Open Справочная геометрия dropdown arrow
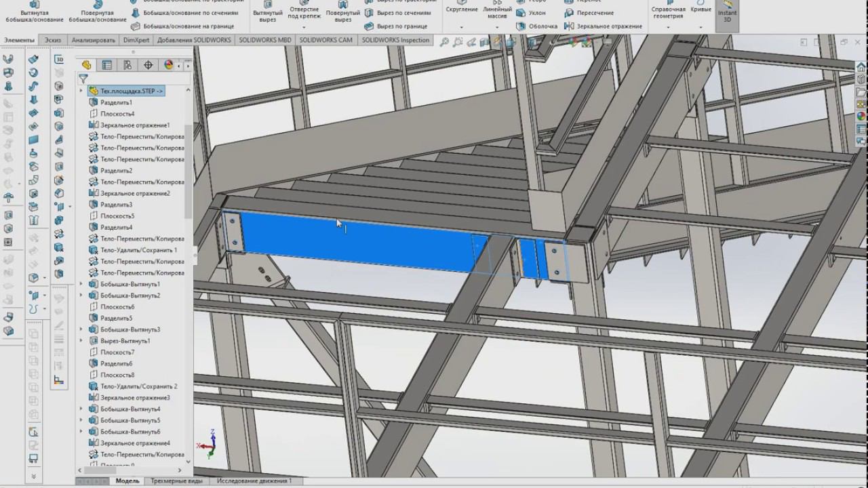Screen dimensions: 868x488 (668, 27)
